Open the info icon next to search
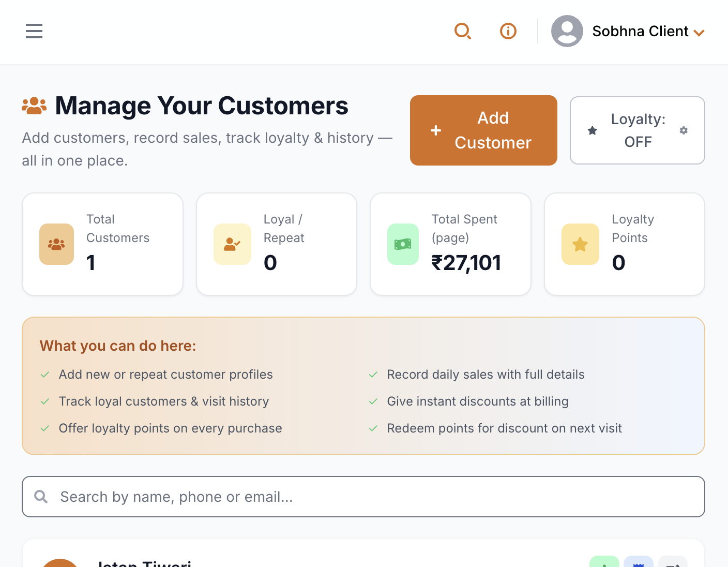728x567 pixels. pyautogui.click(x=508, y=31)
